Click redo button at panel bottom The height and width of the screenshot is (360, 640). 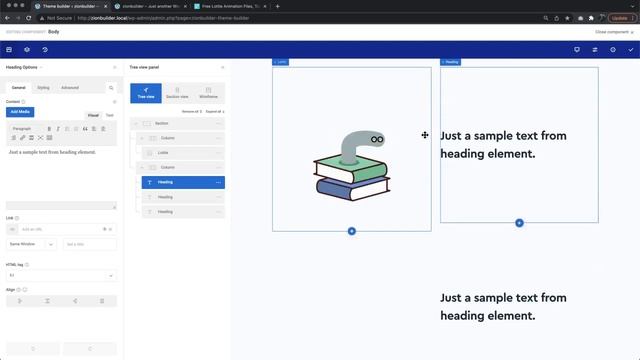tap(90, 349)
